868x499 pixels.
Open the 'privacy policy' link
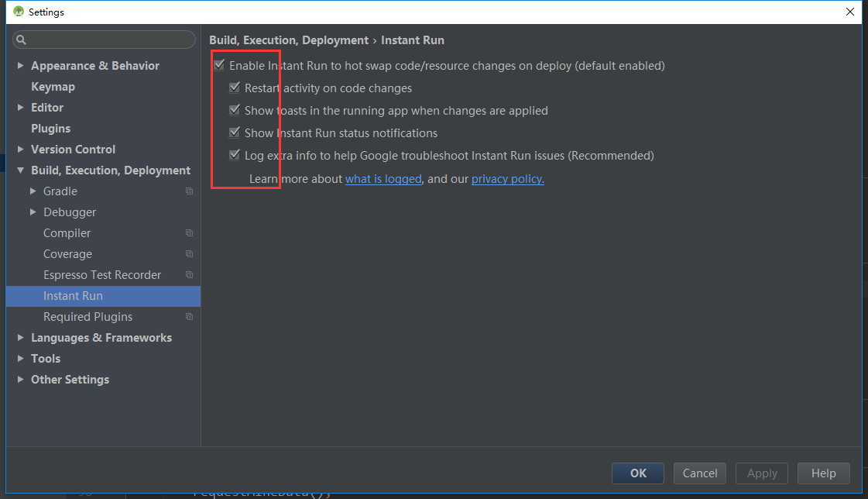(508, 179)
